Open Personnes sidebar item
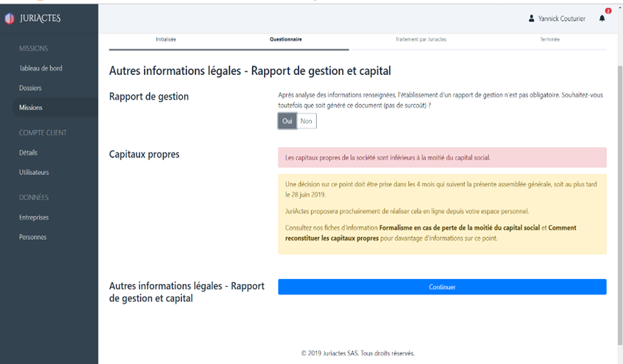This screenshot has width=623, height=364. [33, 237]
